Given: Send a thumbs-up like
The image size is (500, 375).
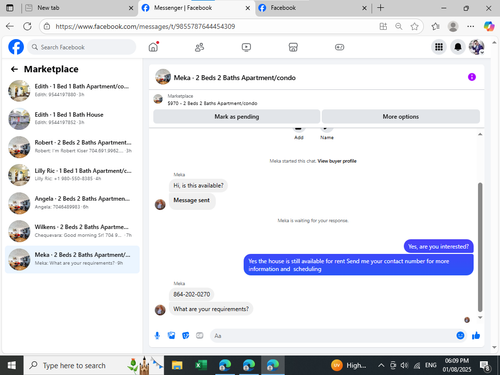Looking at the screenshot, I should click(476, 335).
